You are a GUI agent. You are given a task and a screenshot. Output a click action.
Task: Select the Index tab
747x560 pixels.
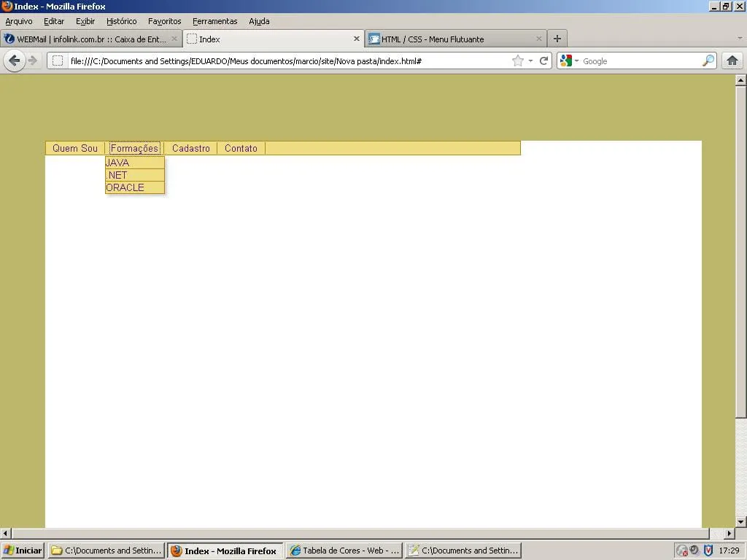[x=274, y=39]
